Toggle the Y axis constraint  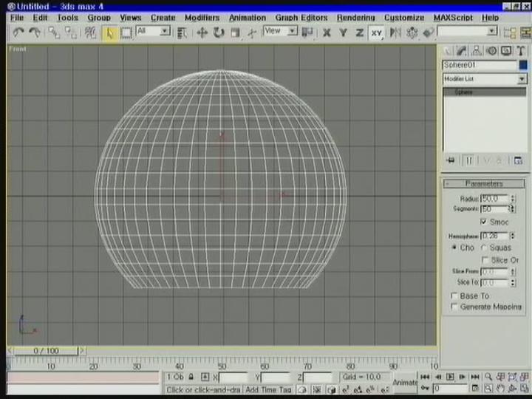[343, 33]
